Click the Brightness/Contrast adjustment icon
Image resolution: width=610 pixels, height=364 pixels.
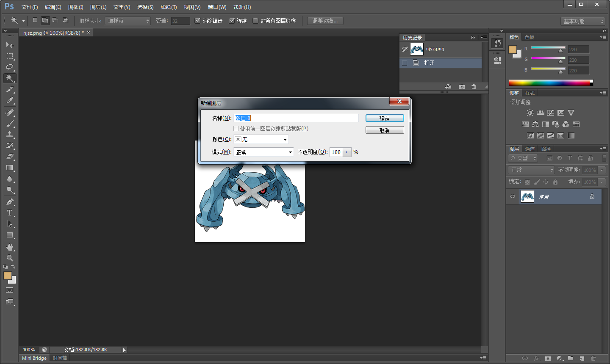pos(530,113)
